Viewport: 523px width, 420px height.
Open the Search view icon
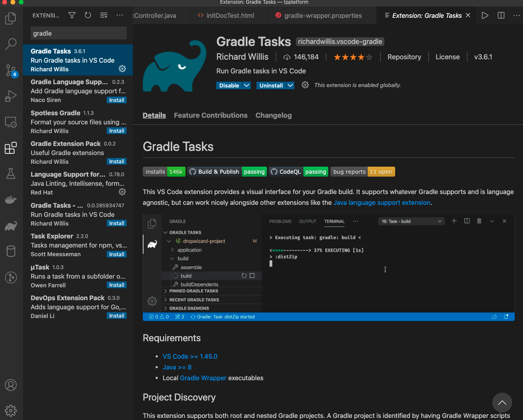pos(11,44)
